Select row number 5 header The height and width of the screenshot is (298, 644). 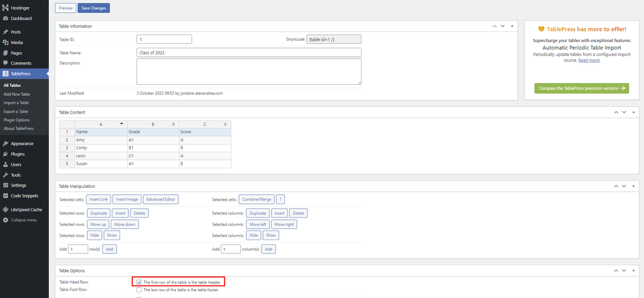tap(67, 164)
